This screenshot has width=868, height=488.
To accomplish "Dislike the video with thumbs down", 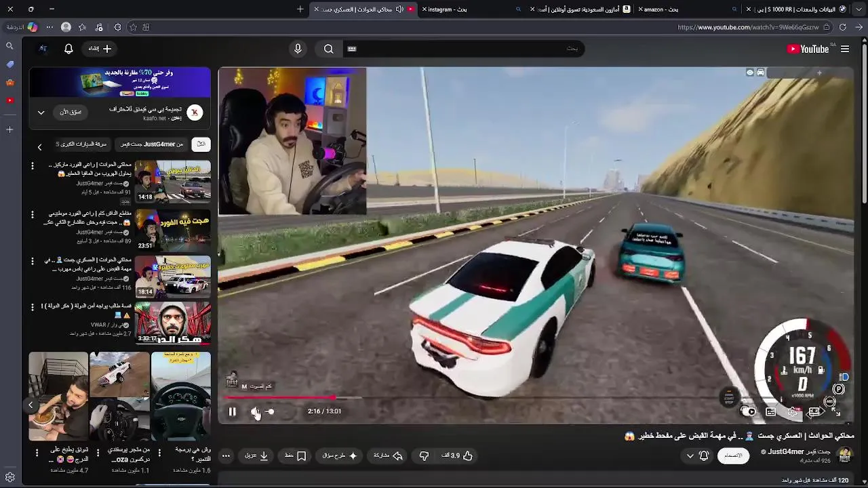I will (x=424, y=456).
